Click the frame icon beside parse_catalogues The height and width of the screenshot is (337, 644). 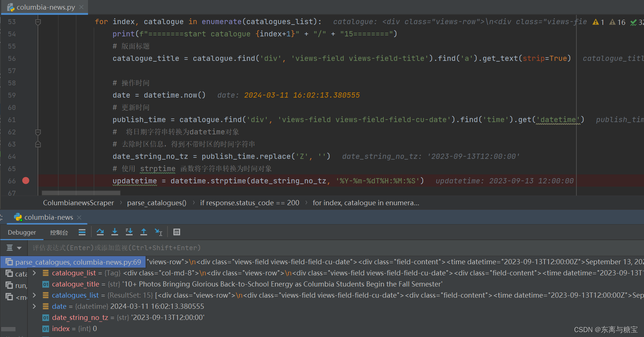click(9, 262)
